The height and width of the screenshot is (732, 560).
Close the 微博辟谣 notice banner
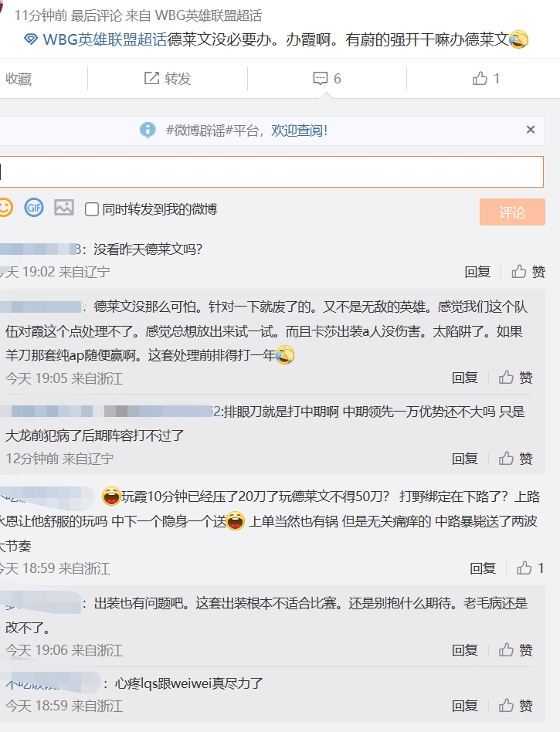[531, 130]
